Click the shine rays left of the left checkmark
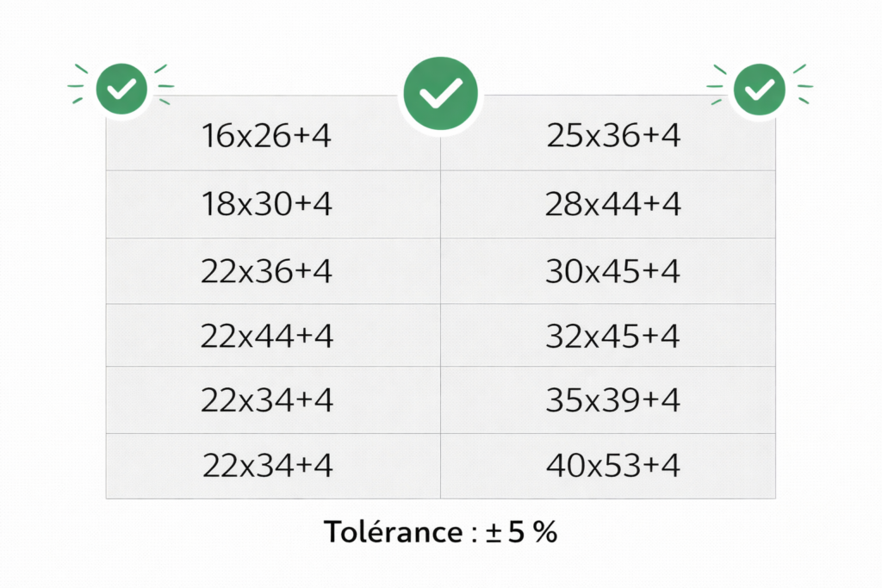Viewport: 882px width, 588px height. (79, 85)
